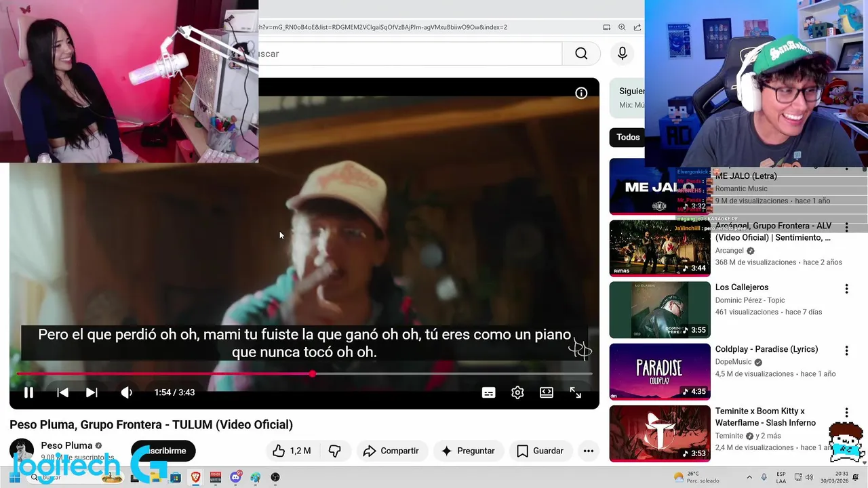The height and width of the screenshot is (488, 868).
Task: Click the search magnifier button
Action: coord(581,54)
